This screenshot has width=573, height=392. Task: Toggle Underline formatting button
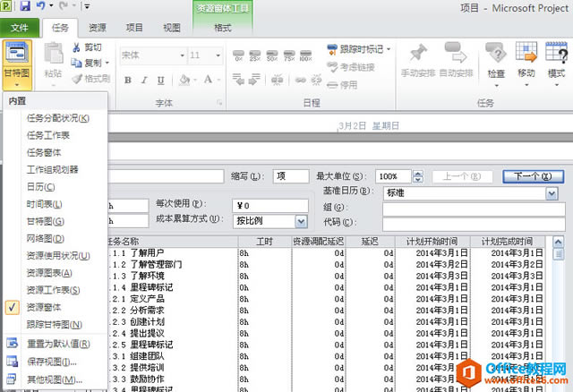coord(161,80)
